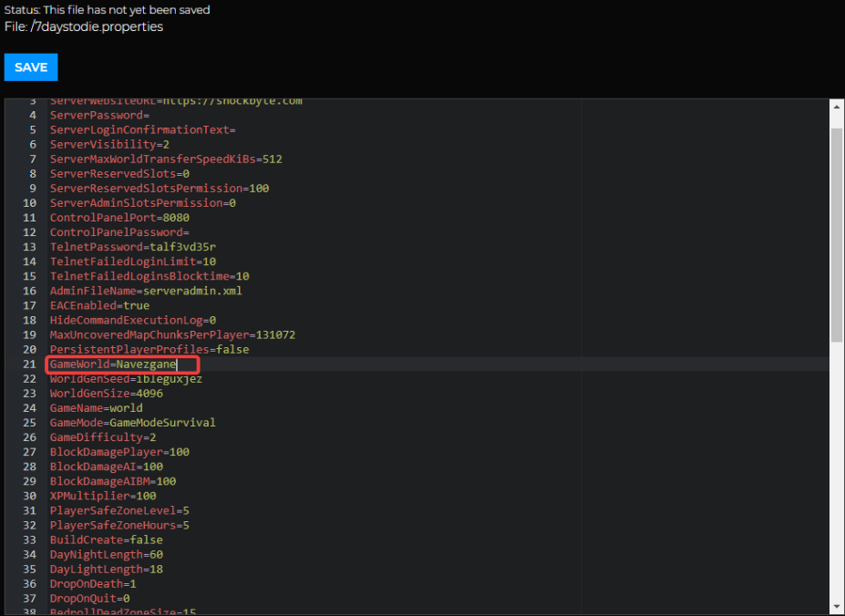Click line number 30 in the gutter
The image size is (845, 616).
29,496
